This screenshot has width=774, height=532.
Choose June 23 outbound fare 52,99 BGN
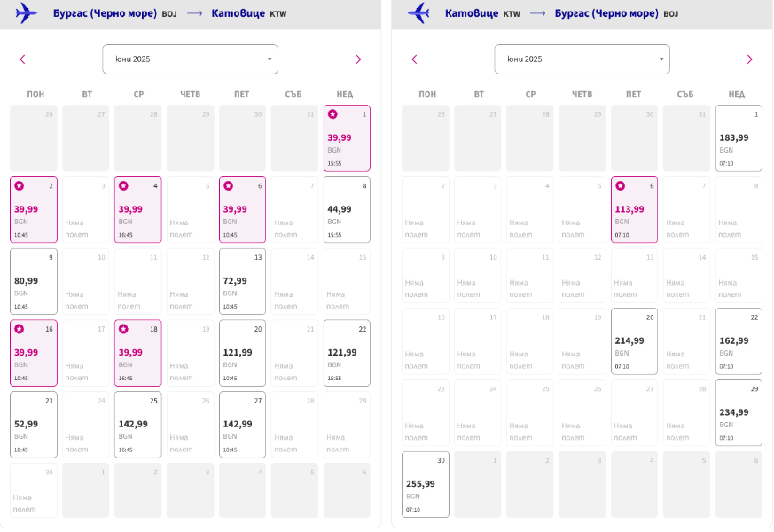(34, 425)
